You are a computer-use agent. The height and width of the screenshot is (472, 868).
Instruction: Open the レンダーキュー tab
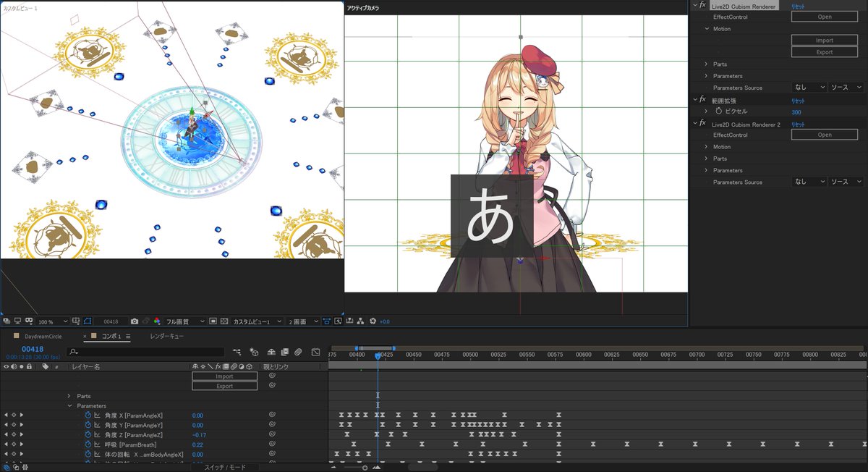click(167, 337)
